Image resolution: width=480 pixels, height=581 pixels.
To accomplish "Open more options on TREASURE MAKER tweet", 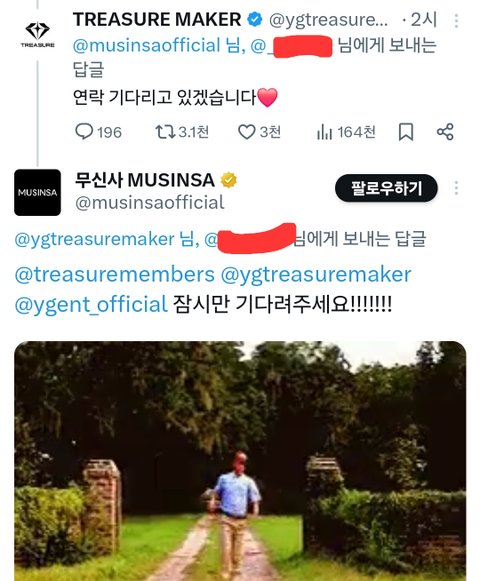I will (x=456, y=21).
